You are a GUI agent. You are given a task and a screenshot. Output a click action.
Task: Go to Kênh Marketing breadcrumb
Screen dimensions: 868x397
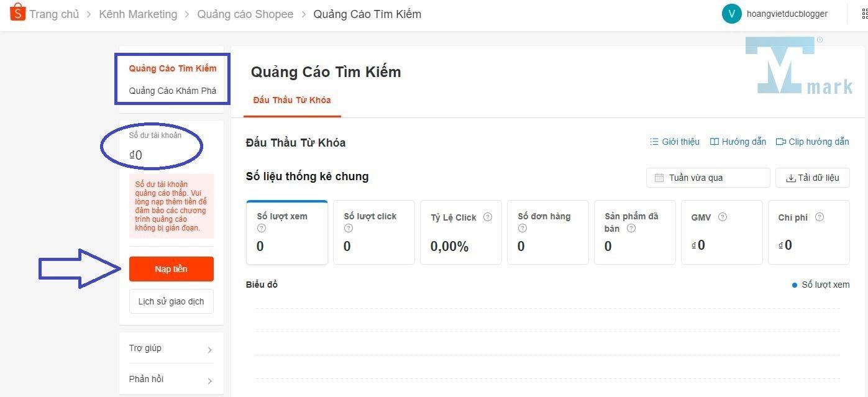(x=138, y=14)
